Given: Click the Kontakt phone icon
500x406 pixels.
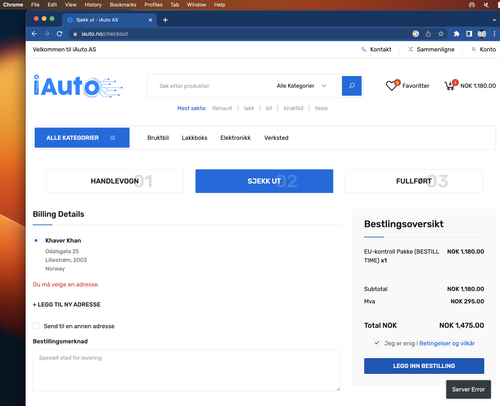Looking at the screenshot, I should [364, 49].
